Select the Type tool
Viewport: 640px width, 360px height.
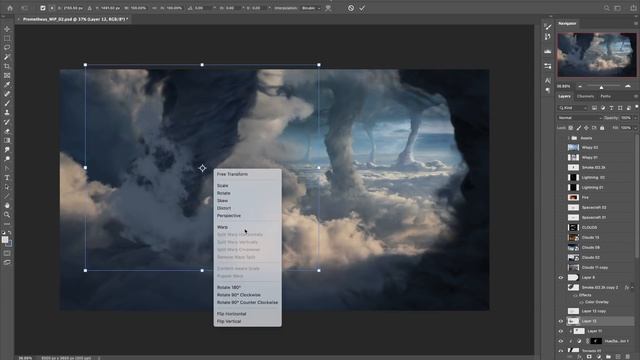pos(7,178)
